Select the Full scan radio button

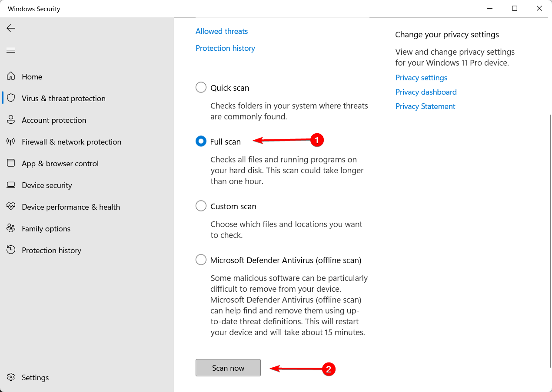(201, 142)
